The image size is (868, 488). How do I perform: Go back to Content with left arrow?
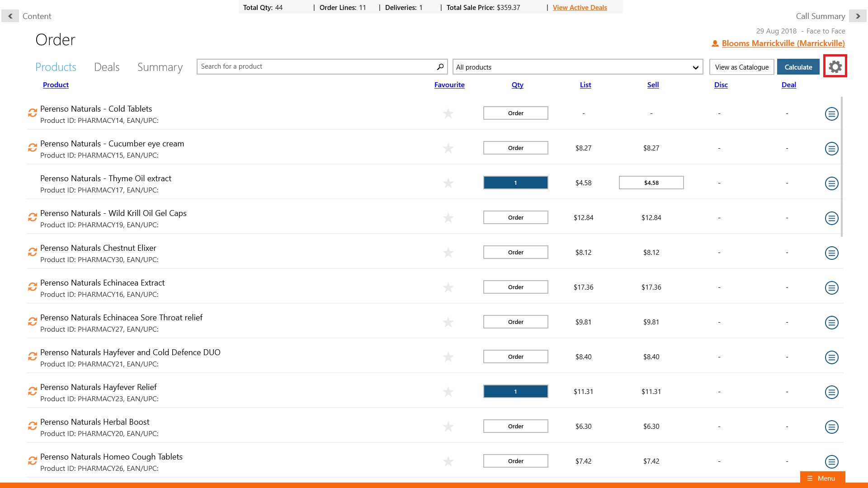point(10,16)
